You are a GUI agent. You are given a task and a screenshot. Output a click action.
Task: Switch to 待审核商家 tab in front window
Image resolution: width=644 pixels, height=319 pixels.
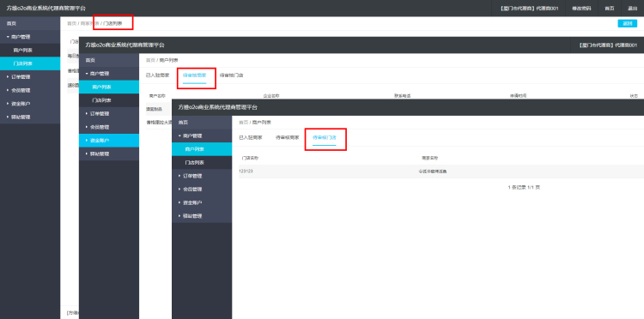pyautogui.click(x=287, y=138)
